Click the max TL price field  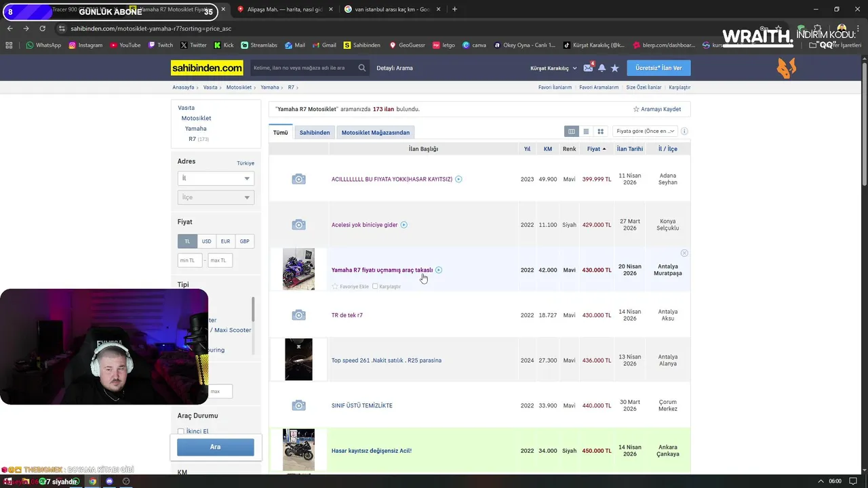220,260
